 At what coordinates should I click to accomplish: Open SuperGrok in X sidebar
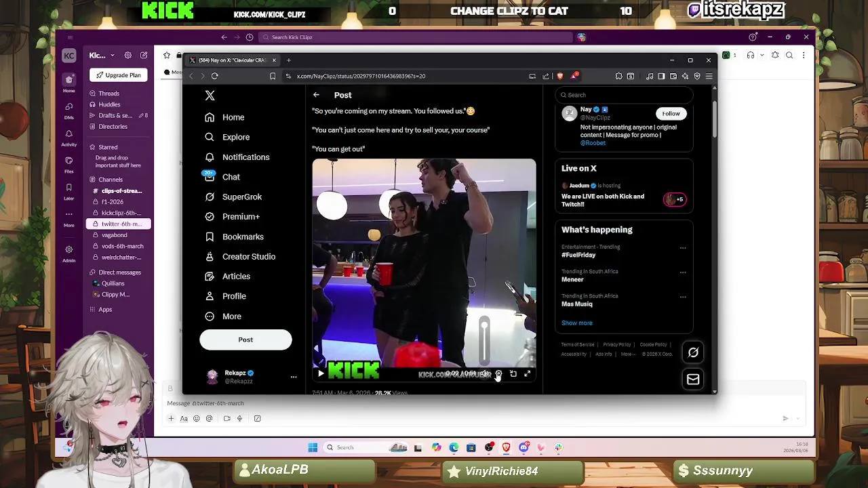pyautogui.click(x=233, y=197)
